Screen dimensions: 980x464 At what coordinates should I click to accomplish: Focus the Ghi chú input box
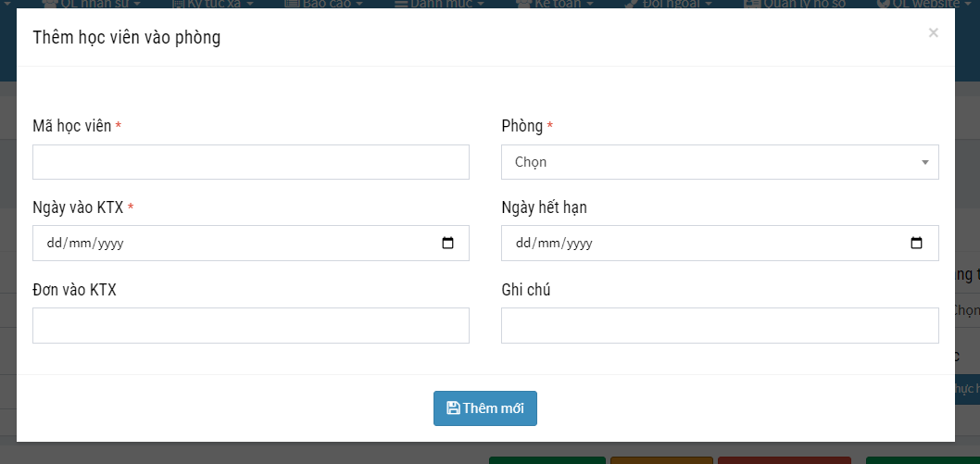pyautogui.click(x=720, y=326)
